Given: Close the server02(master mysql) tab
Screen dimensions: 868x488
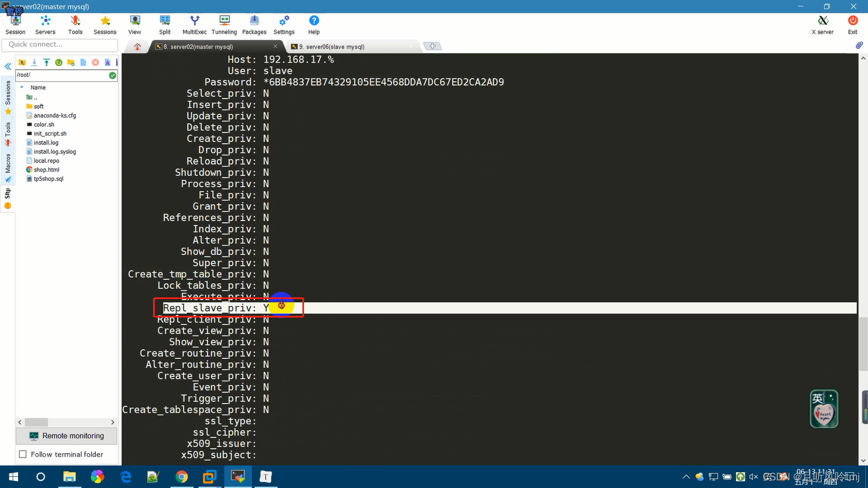Looking at the screenshot, I should pos(275,46).
